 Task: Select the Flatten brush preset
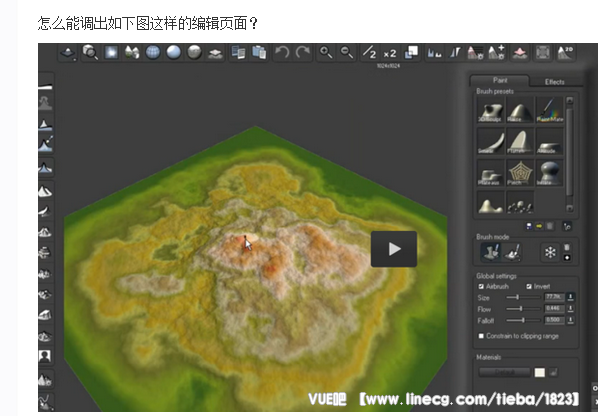(x=520, y=142)
